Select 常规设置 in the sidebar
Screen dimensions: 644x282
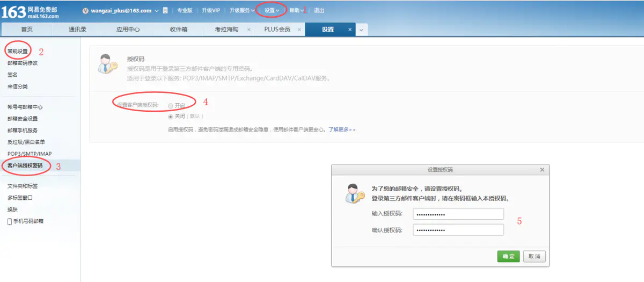tap(17, 51)
